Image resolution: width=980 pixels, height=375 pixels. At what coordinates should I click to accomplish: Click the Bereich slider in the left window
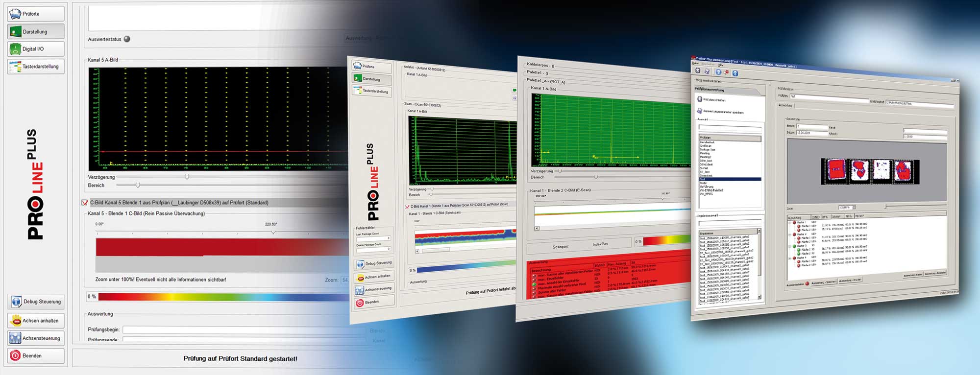(138, 185)
